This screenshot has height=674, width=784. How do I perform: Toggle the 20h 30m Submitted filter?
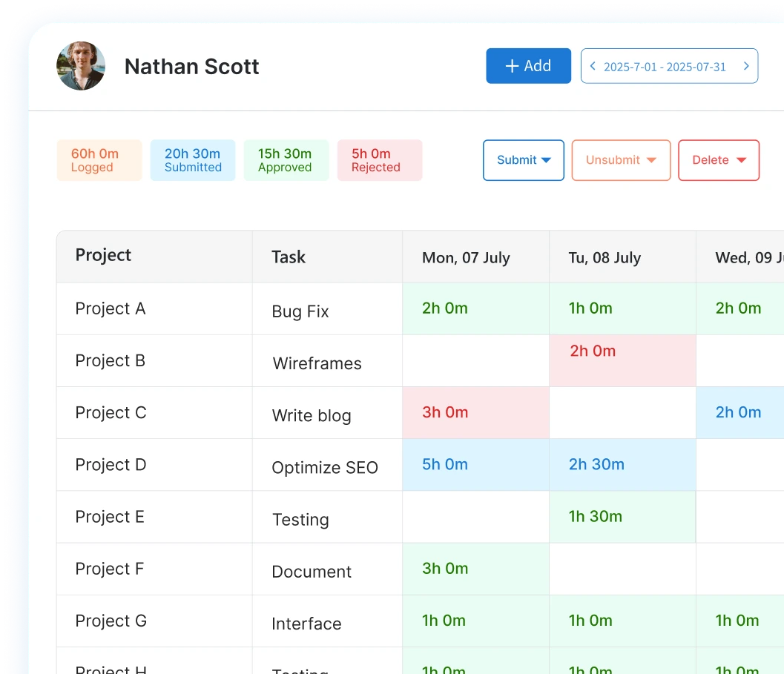click(192, 160)
